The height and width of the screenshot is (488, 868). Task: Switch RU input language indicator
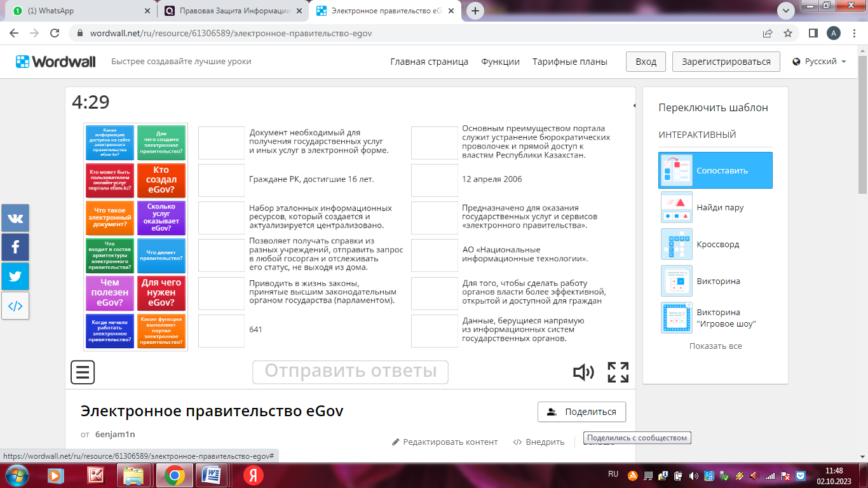[x=613, y=474]
